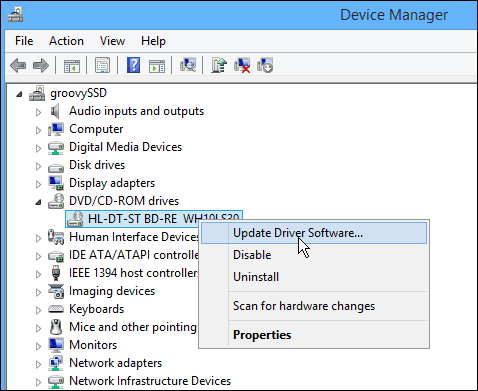Screen dimensions: 478x391
Task: Open the View menu
Action: pyautogui.click(x=112, y=41)
